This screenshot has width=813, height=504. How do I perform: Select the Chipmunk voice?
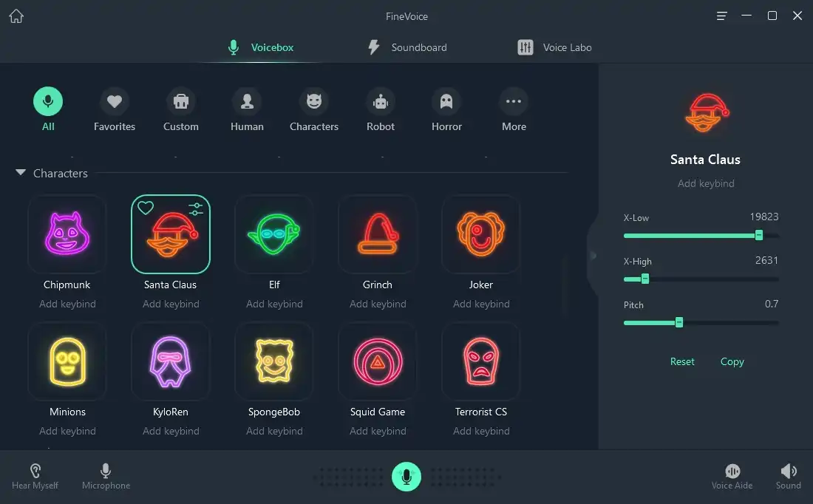pyautogui.click(x=67, y=234)
